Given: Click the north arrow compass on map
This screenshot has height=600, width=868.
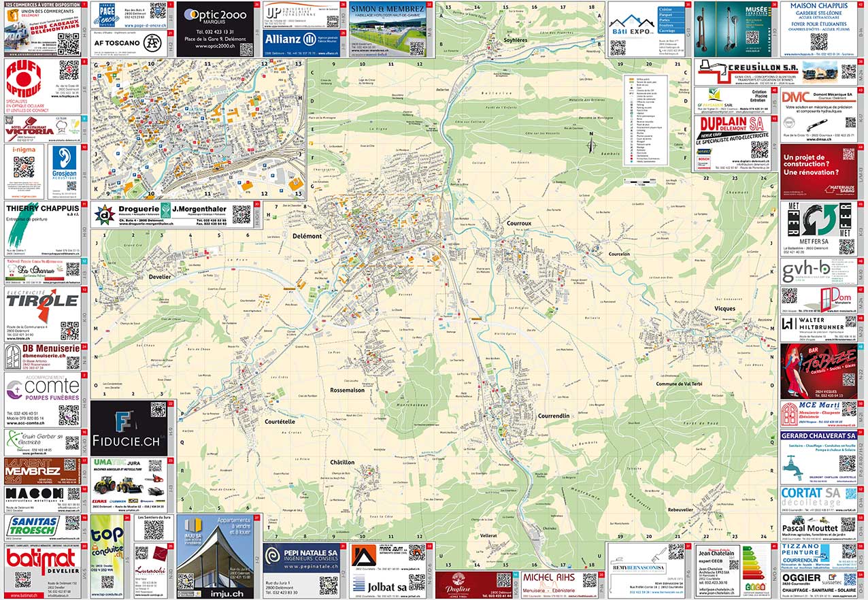Looking at the screenshot, I should [x=593, y=142].
